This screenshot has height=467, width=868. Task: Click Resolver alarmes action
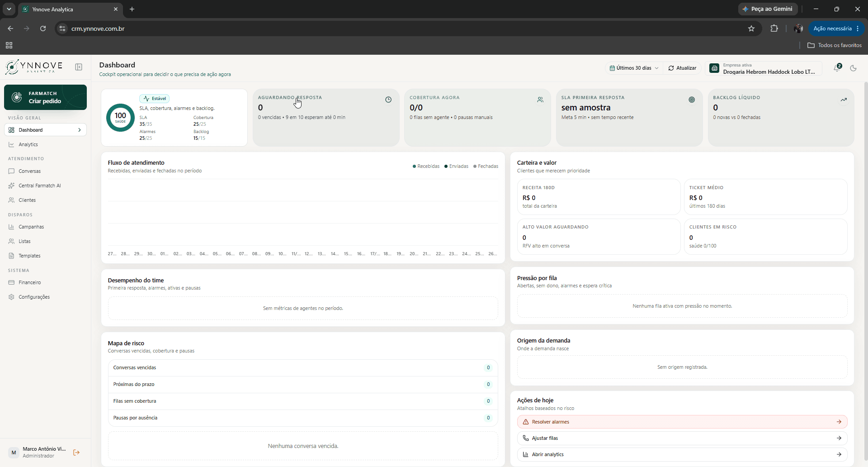pos(682,422)
